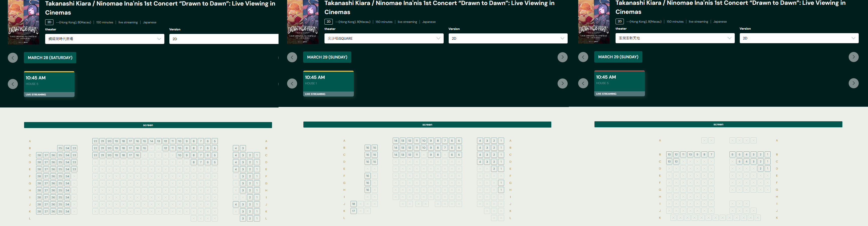868x226 pixels.
Task: Select seat D8 in 銅鑼灣時代廣場 seat map
Action: coord(194,162)
